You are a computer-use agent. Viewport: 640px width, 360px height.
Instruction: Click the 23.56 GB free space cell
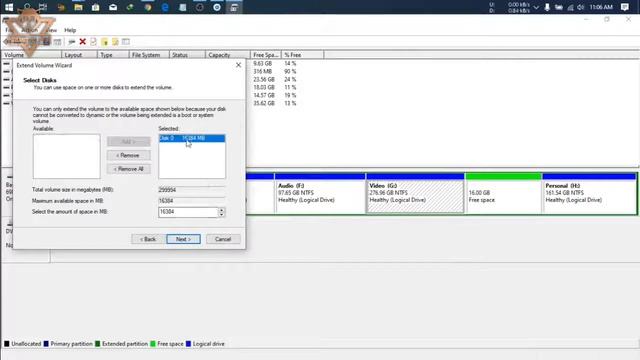coord(264,80)
